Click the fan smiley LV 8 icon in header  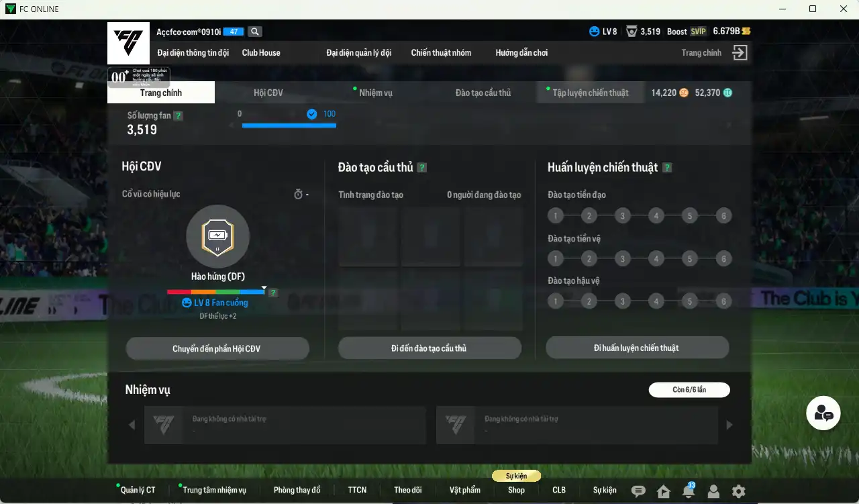[593, 32]
